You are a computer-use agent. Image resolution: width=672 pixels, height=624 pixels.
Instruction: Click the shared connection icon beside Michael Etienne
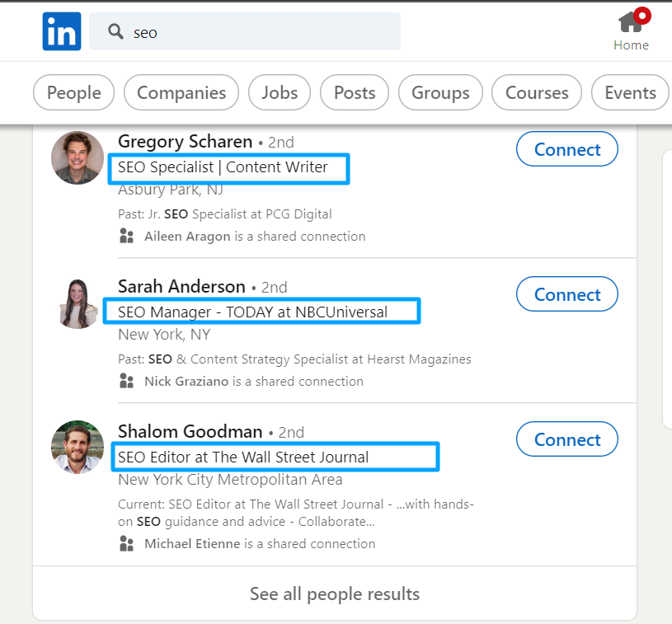[x=126, y=543]
